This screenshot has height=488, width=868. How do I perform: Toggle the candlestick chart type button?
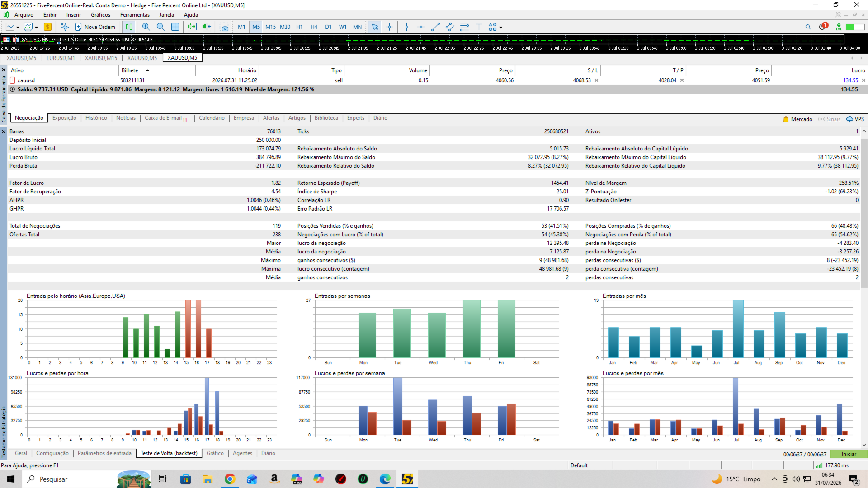point(129,27)
